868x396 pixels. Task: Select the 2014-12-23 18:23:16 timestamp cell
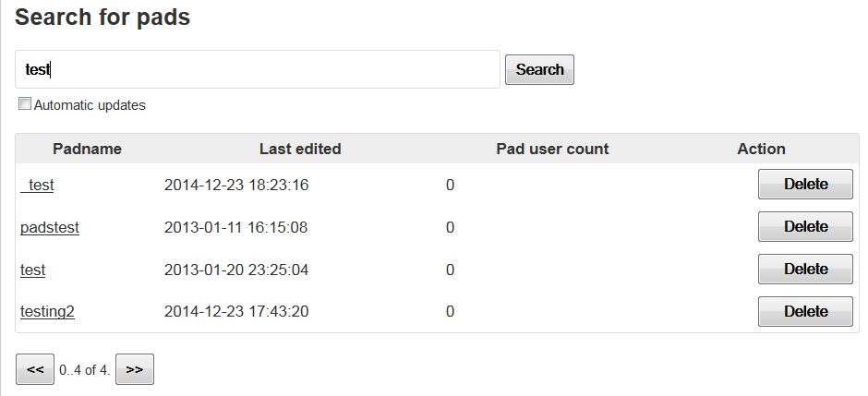(236, 185)
